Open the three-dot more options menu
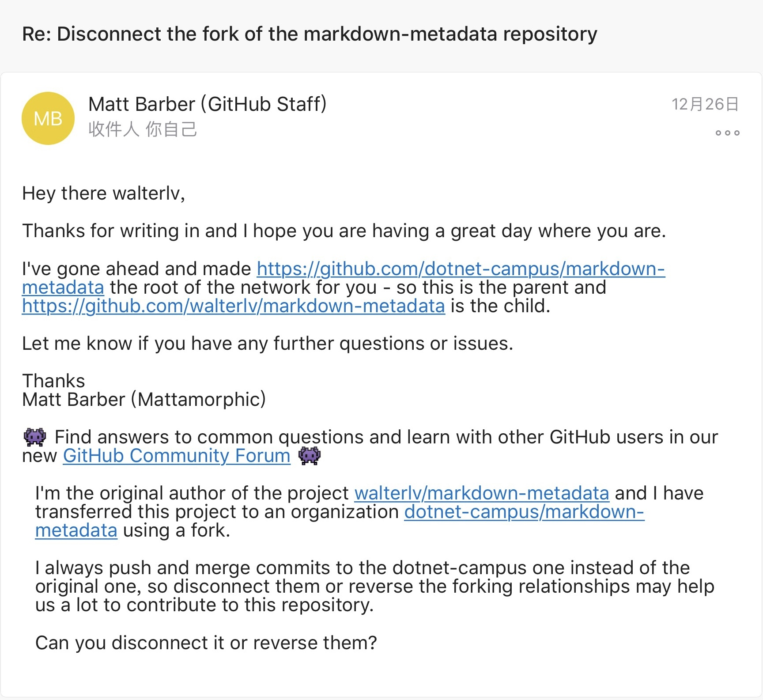 727,132
